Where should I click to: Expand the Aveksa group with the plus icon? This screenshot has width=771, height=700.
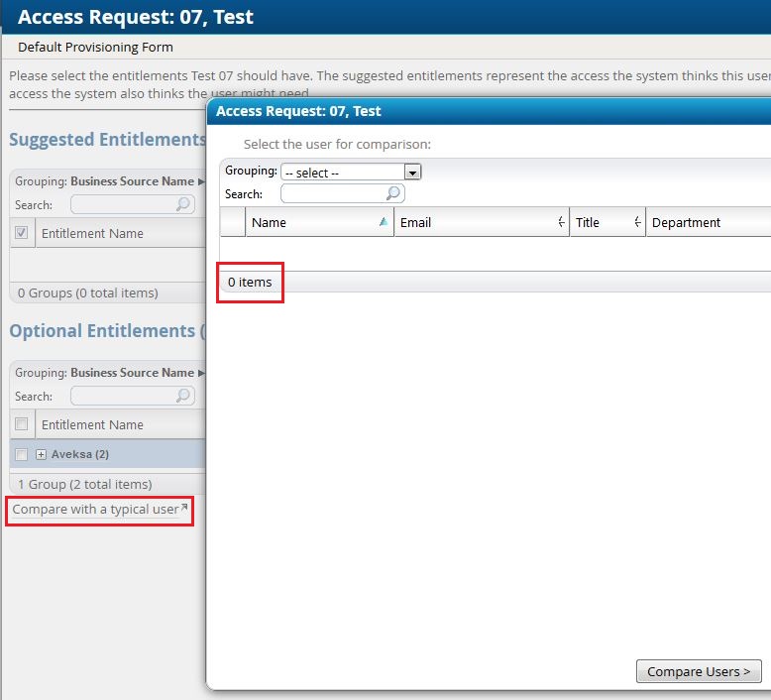[41, 454]
